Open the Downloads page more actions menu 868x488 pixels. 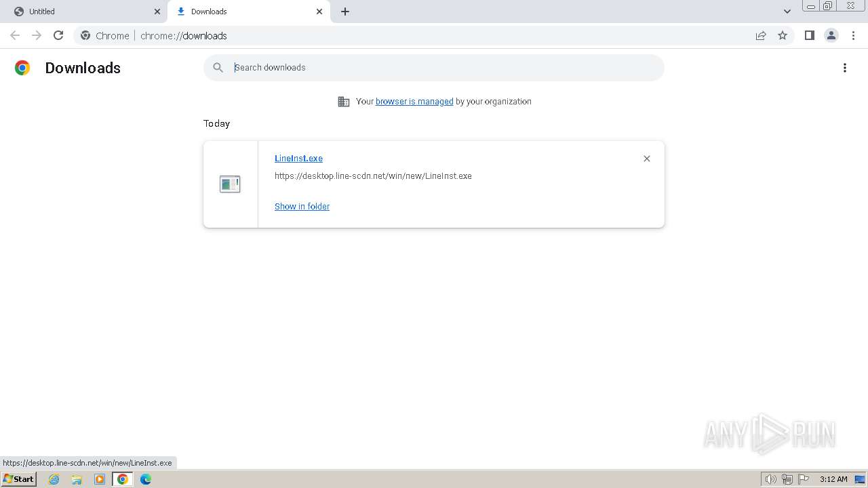pyautogui.click(x=845, y=68)
